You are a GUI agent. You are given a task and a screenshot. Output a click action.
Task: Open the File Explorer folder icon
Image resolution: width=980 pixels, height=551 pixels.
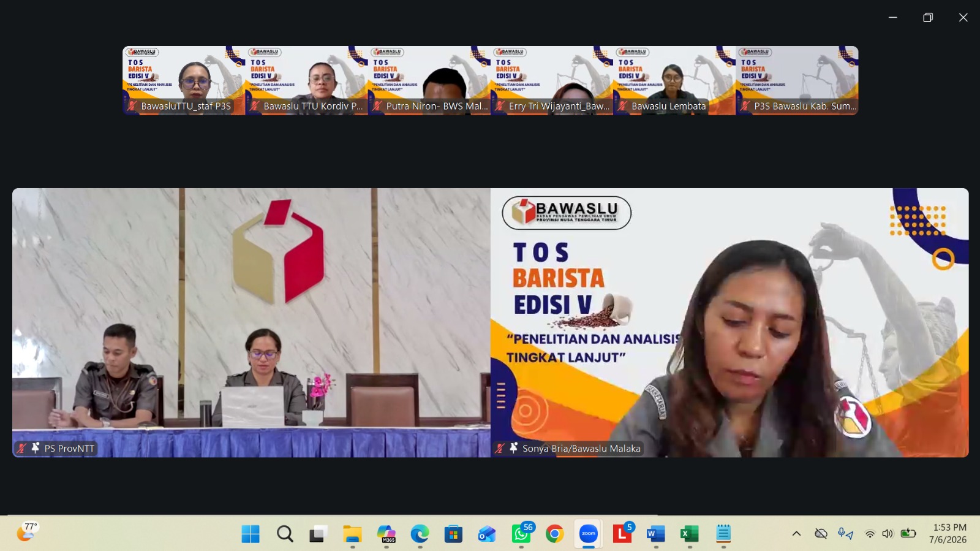click(352, 534)
